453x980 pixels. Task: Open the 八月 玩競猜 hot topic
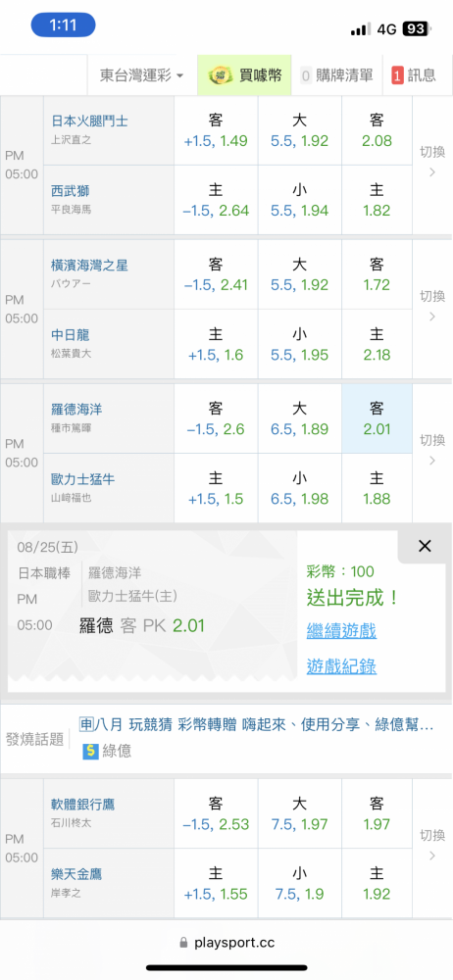[x=257, y=725]
